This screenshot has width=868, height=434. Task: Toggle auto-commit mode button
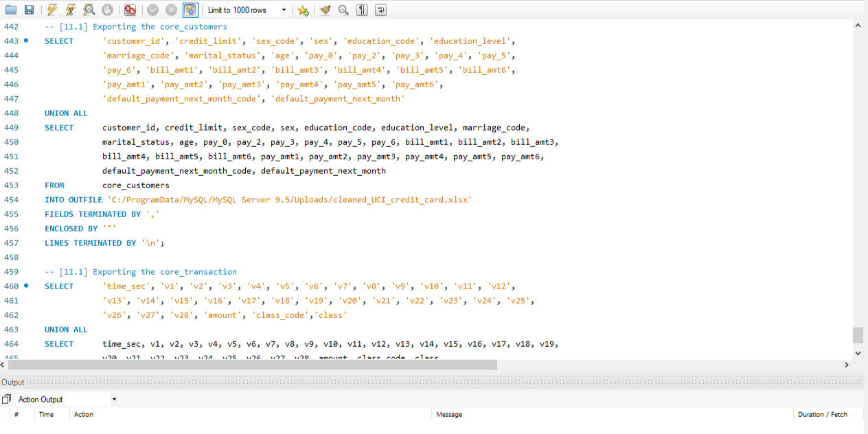coord(190,10)
